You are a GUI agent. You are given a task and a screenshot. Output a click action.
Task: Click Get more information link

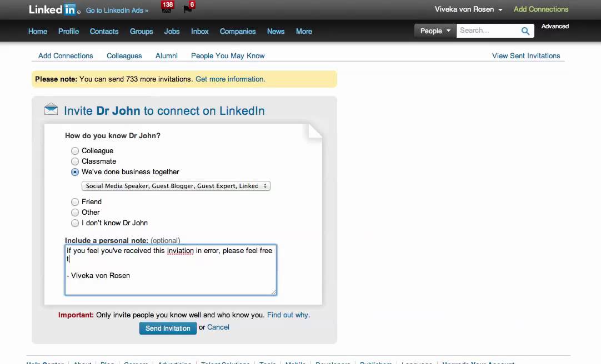231,79
